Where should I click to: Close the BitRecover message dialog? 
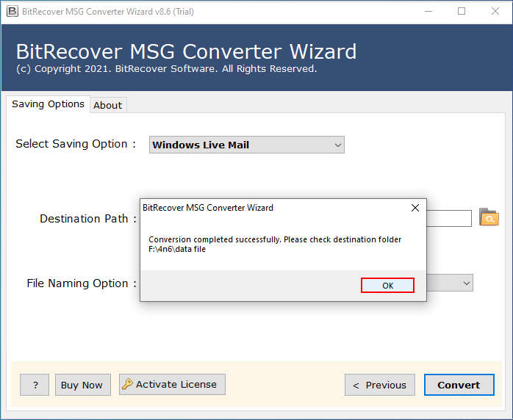click(415, 208)
